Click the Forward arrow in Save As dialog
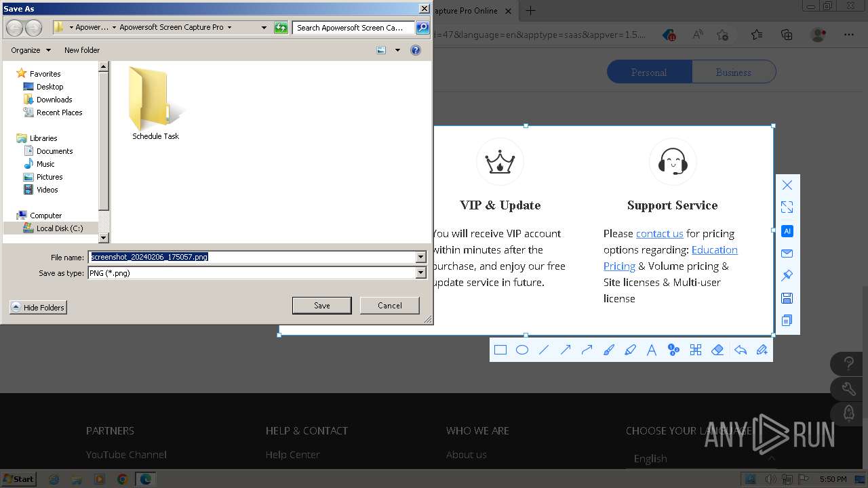The width and height of the screenshot is (868, 488). pos(33,28)
